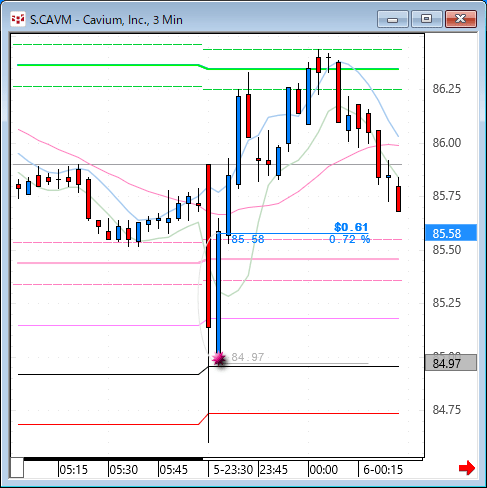Close the S.CAVM chart window
This screenshot has width=487, height=488.
[x=461, y=19]
